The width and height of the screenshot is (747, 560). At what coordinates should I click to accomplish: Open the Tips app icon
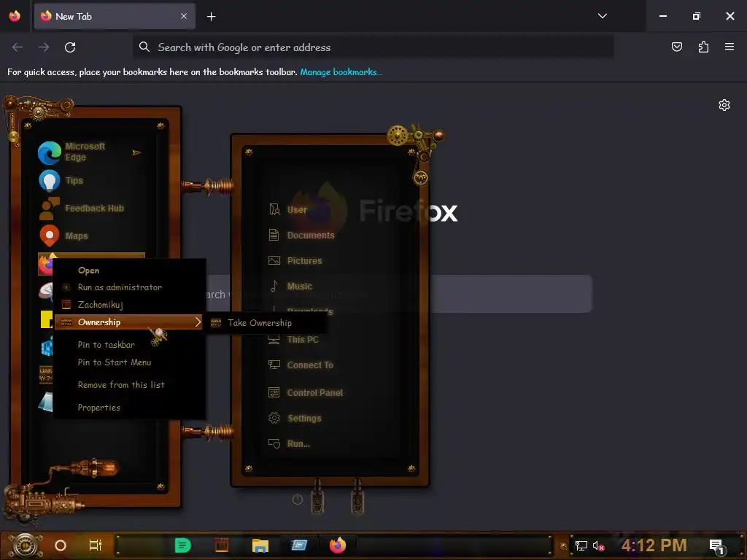tap(49, 181)
